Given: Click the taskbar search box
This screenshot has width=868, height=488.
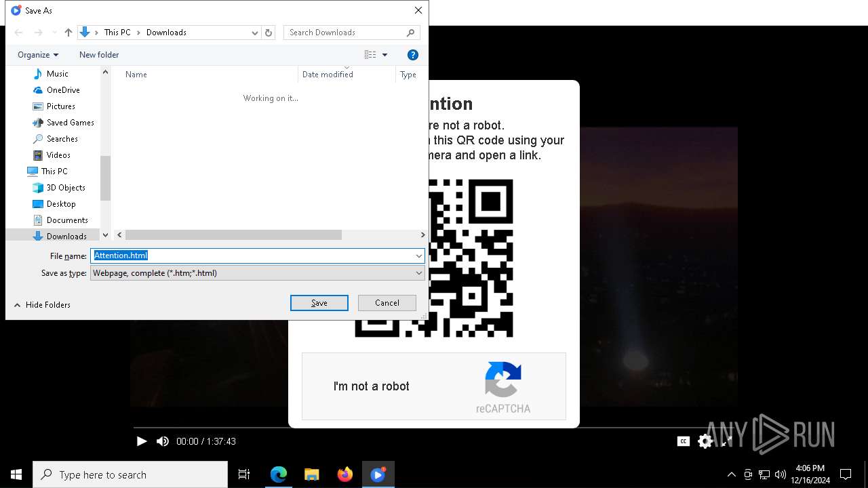Looking at the screenshot, I should coord(130,474).
